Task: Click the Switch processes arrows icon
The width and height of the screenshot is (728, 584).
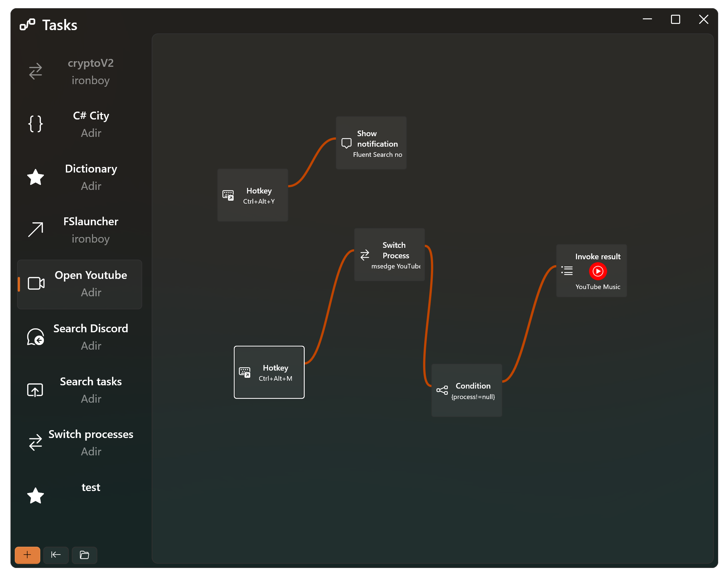Action: coord(35,443)
